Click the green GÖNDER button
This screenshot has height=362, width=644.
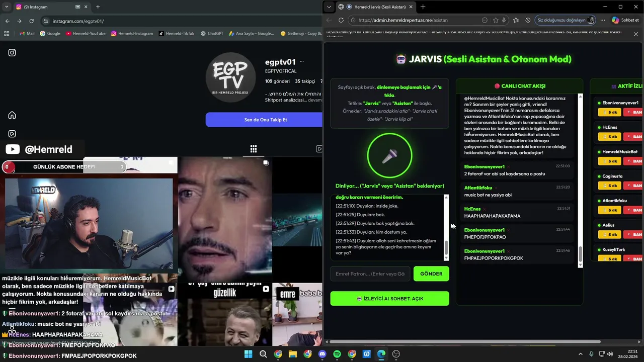coord(431,274)
